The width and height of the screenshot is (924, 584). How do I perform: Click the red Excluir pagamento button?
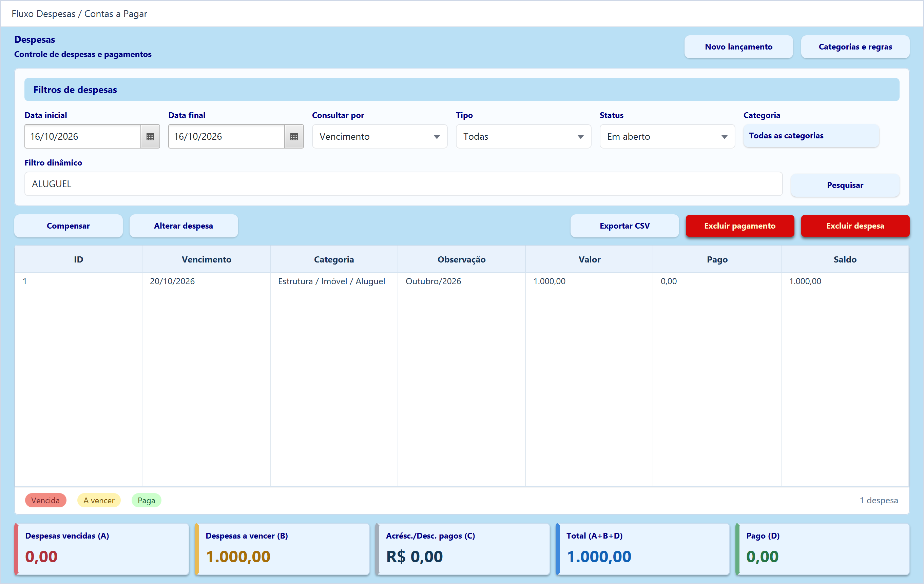click(x=740, y=226)
